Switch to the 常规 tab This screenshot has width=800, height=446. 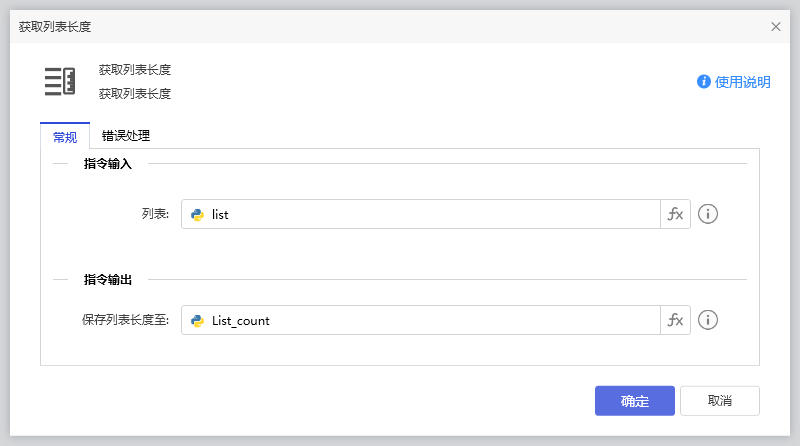pos(65,136)
